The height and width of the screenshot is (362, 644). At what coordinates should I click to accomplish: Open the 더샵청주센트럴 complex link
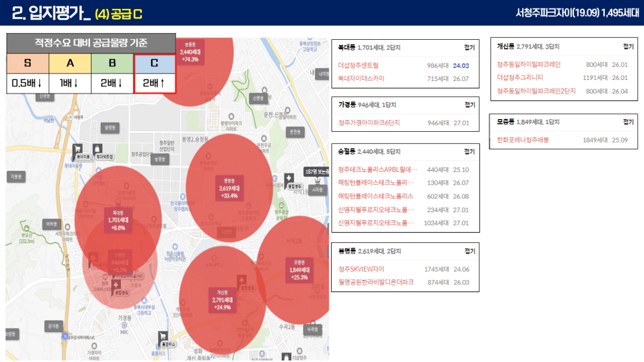click(x=359, y=66)
